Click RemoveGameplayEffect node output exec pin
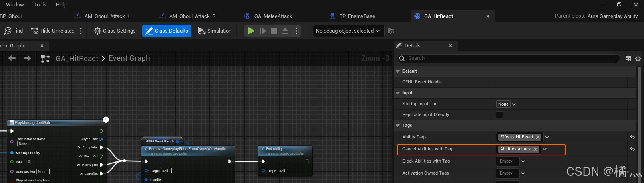The image size is (644, 183). (230, 161)
